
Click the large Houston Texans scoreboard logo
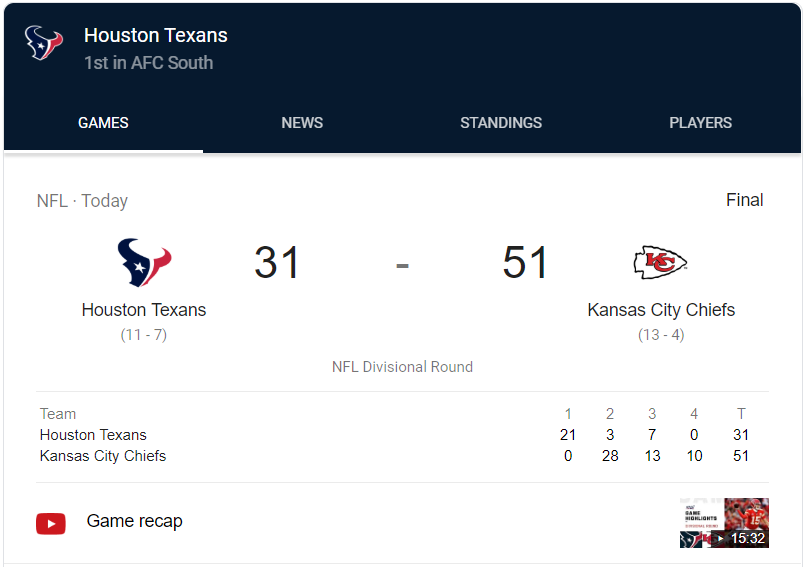click(144, 263)
